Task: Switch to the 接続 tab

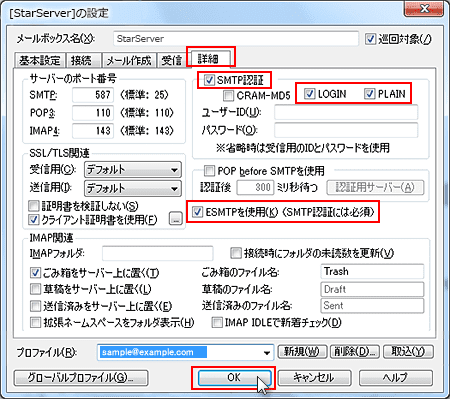Action: pos(83,61)
